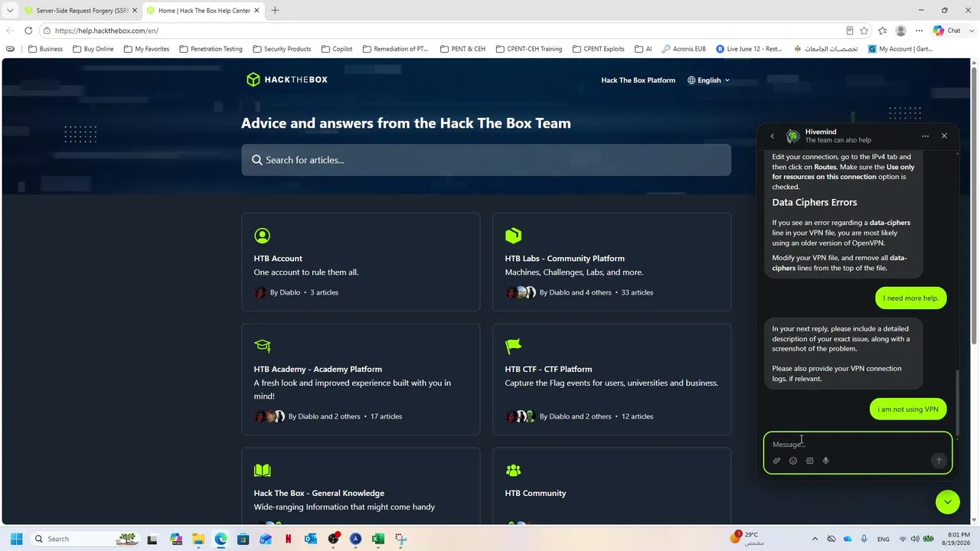
Task: Click the HTB Community people icon
Action: tap(513, 470)
